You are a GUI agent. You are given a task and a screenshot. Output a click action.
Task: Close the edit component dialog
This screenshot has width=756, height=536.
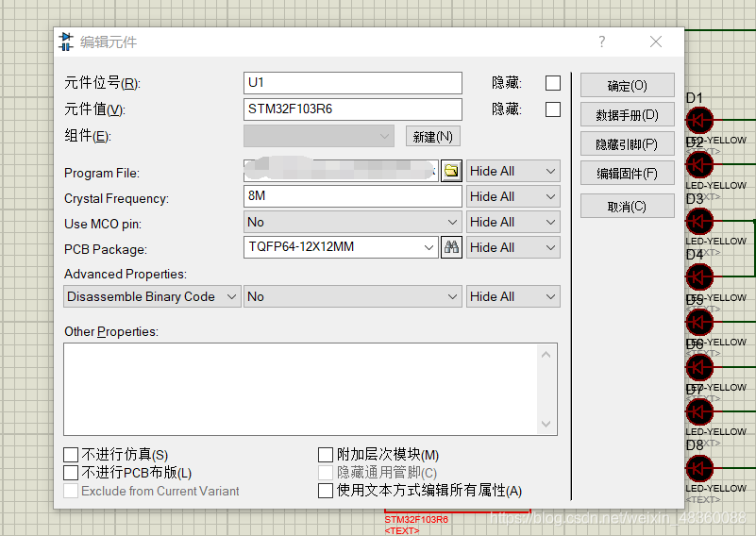(x=656, y=42)
